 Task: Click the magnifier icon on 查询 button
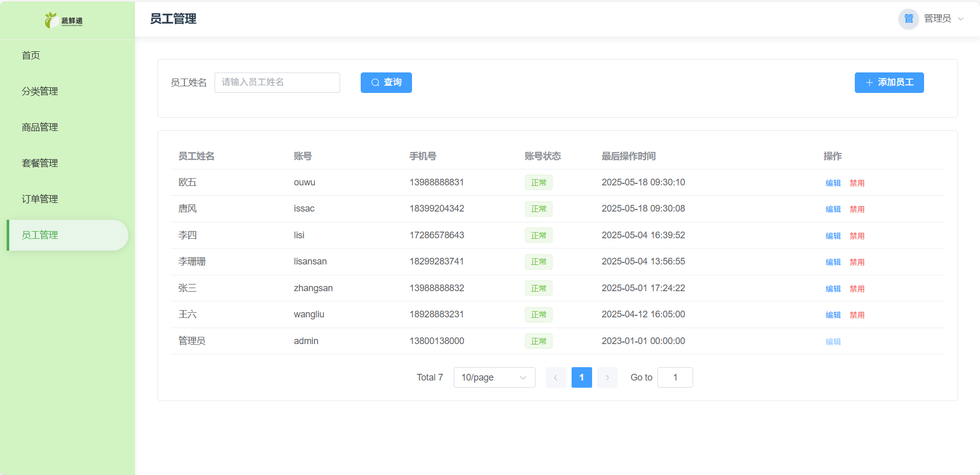[375, 82]
